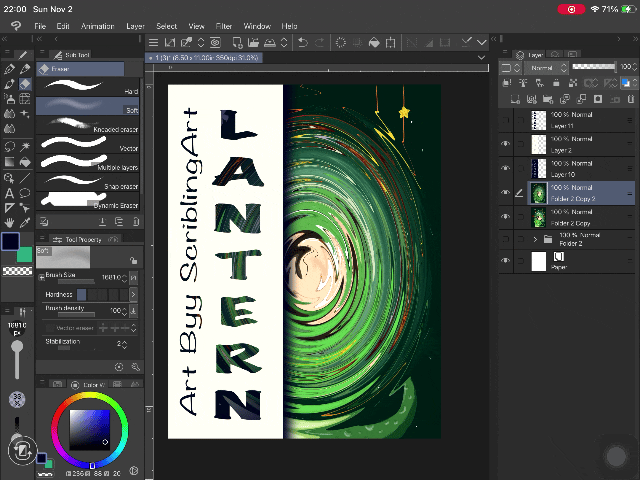640x480 pixels.
Task: Select the Folder 2 Copy layer thumbnail
Action: point(540,217)
